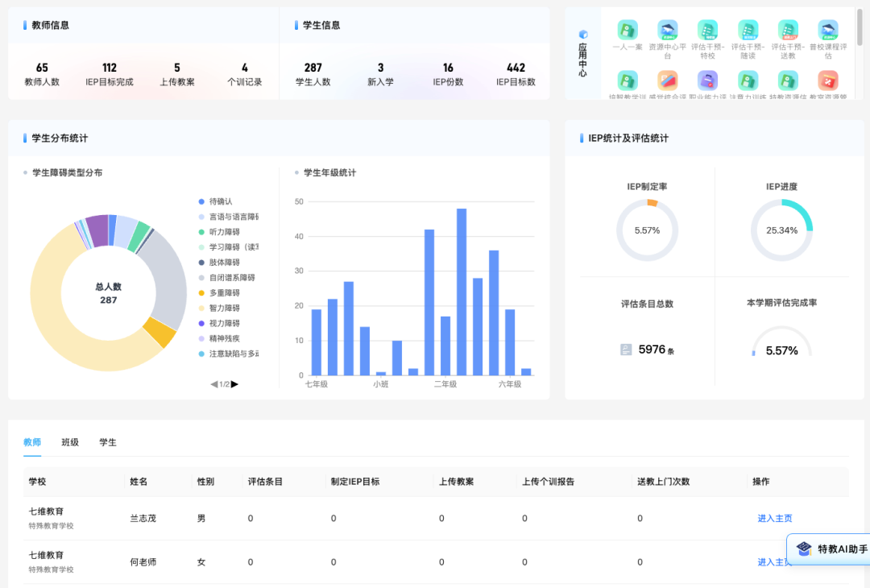Click the 个训记录 value 4

point(245,68)
